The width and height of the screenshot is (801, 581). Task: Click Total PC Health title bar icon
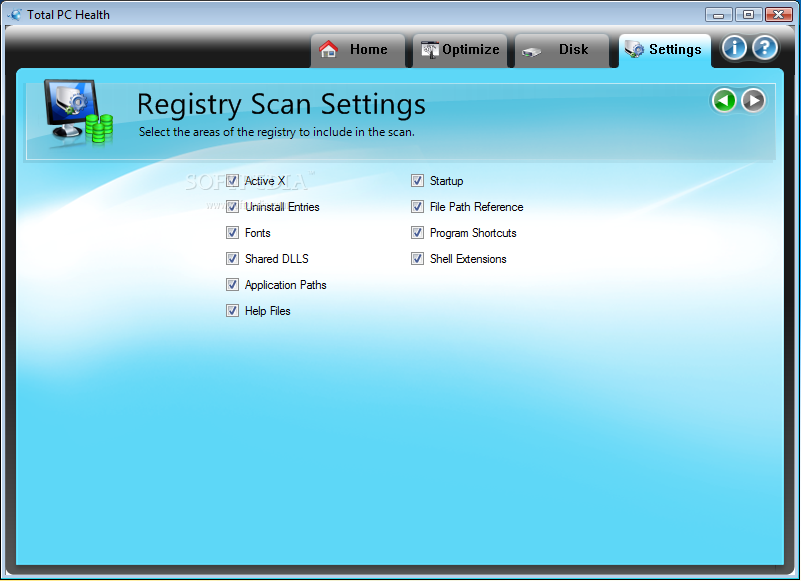pos(16,14)
